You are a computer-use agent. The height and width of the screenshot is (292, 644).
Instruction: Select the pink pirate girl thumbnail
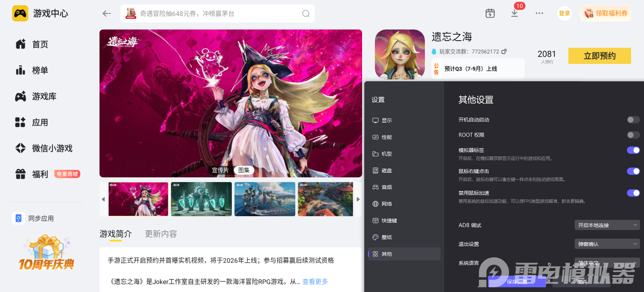(x=138, y=199)
